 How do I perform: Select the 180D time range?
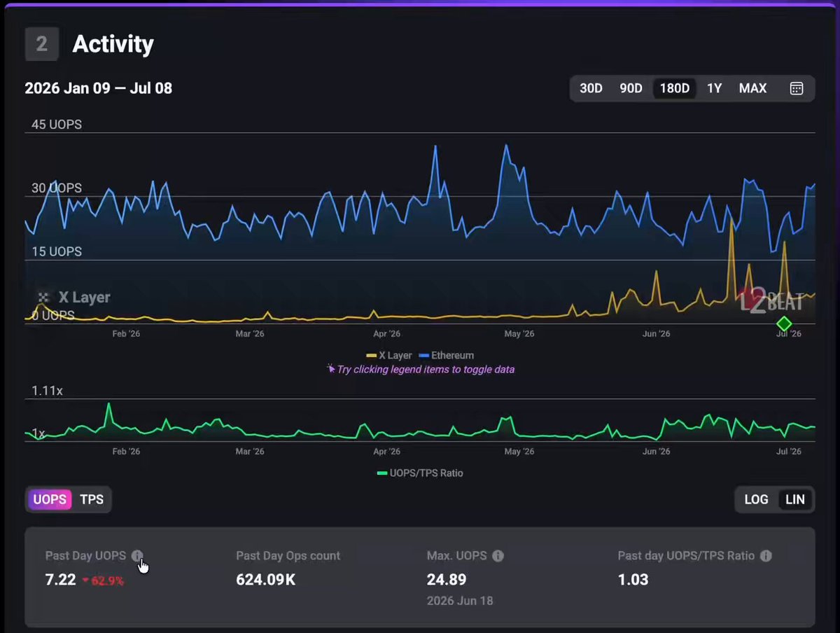(675, 88)
